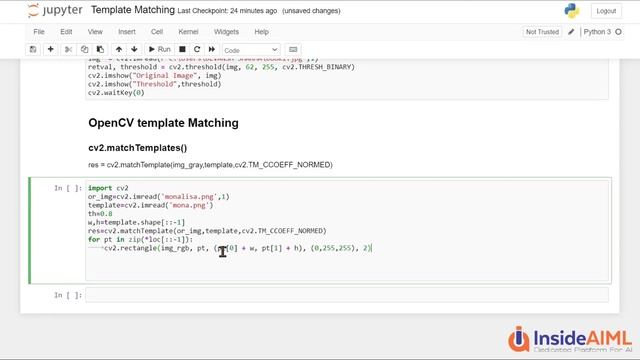Restart the kernel icon
Viewport: 640px width, 360px height.
pos(197,49)
